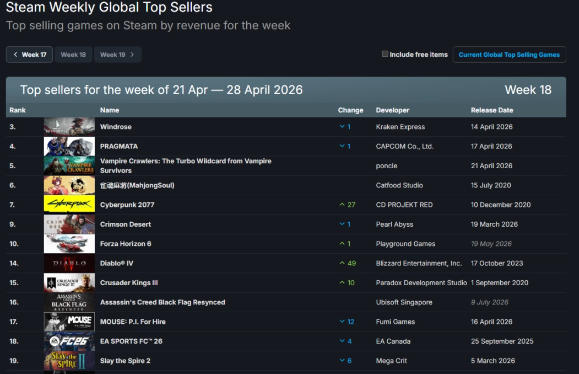Click MOUSE's down 12 change indicator
Viewport: 579px width, 374px height.
[347, 322]
